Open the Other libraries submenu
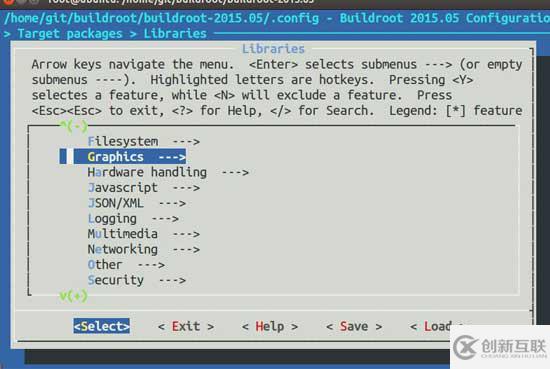 (x=126, y=265)
